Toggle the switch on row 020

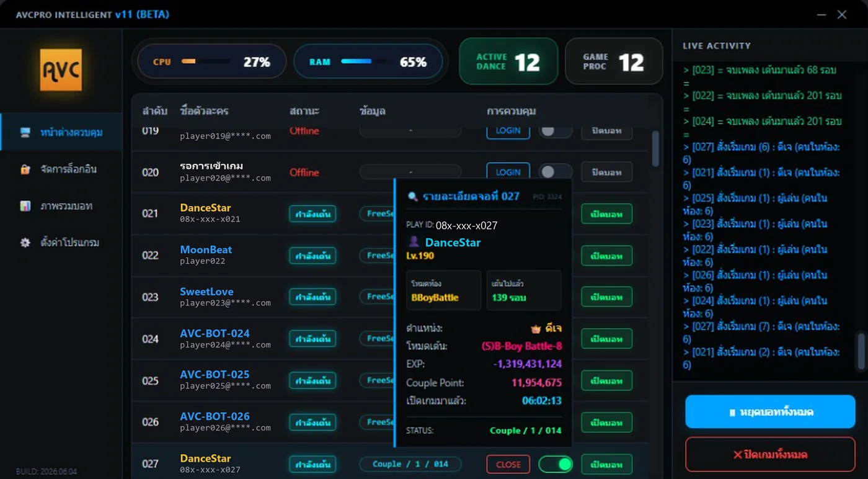tap(556, 172)
